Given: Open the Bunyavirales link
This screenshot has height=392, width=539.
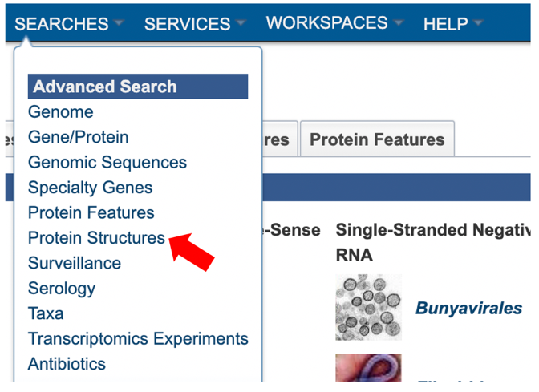Looking at the screenshot, I should click(469, 308).
